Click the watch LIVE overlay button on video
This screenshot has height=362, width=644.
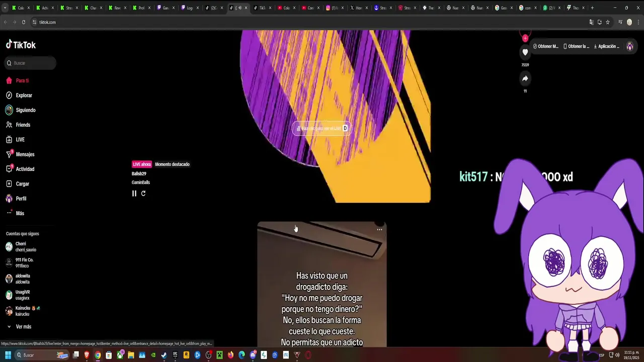tap(321, 128)
